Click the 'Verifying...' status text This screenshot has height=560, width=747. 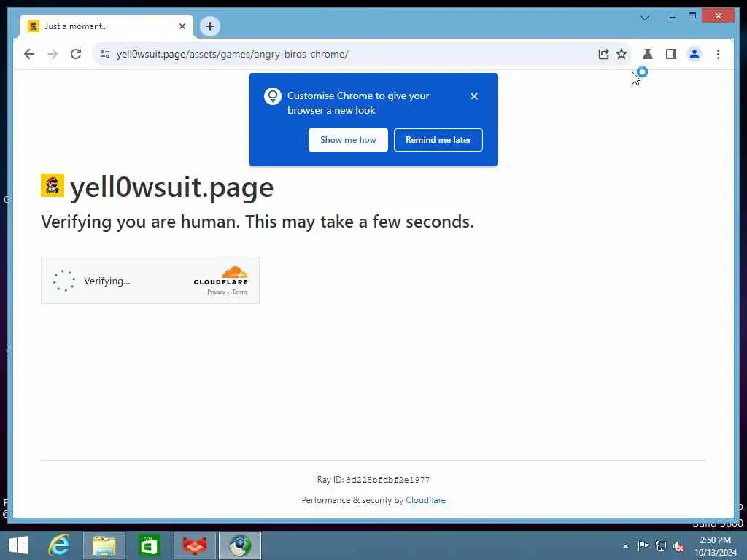(107, 281)
